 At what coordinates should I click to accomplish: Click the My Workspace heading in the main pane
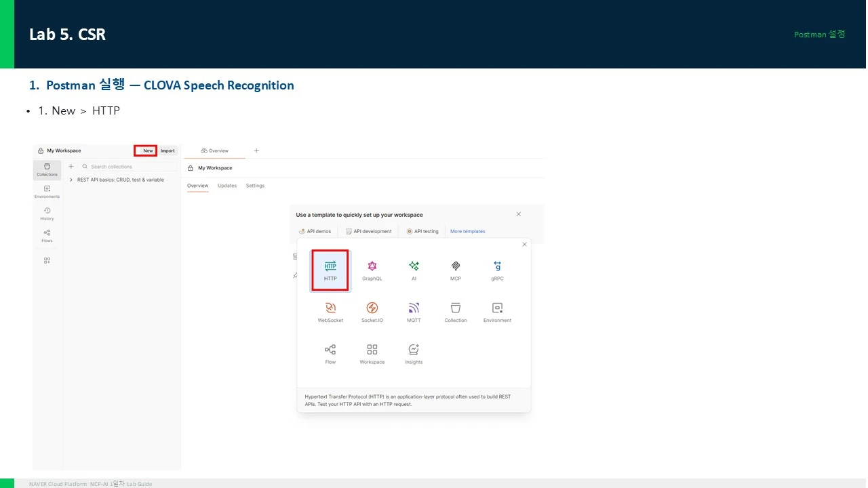[215, 168]
